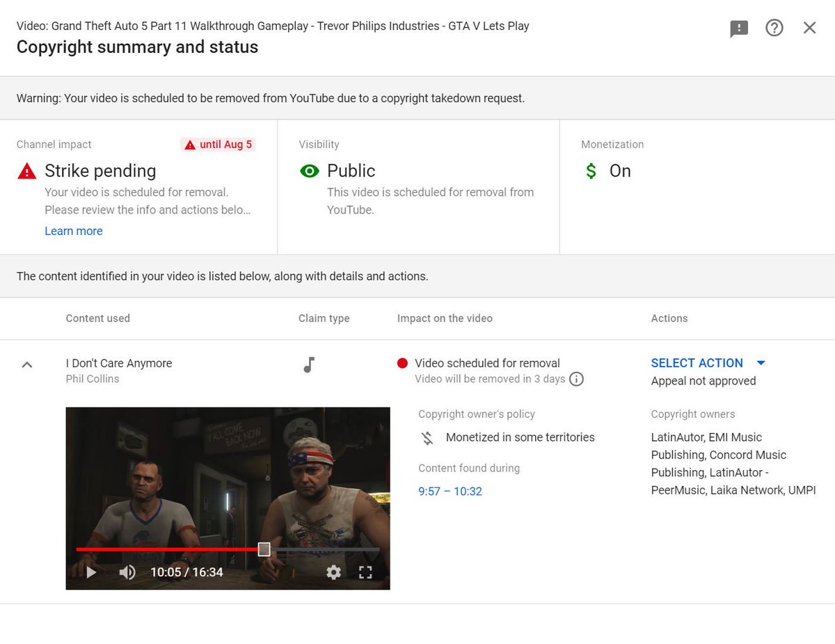Click the 'Copyright owner's policy' label
Viewport: 835px width, 644px height.
pyautogui.click(x=477, y=414)
